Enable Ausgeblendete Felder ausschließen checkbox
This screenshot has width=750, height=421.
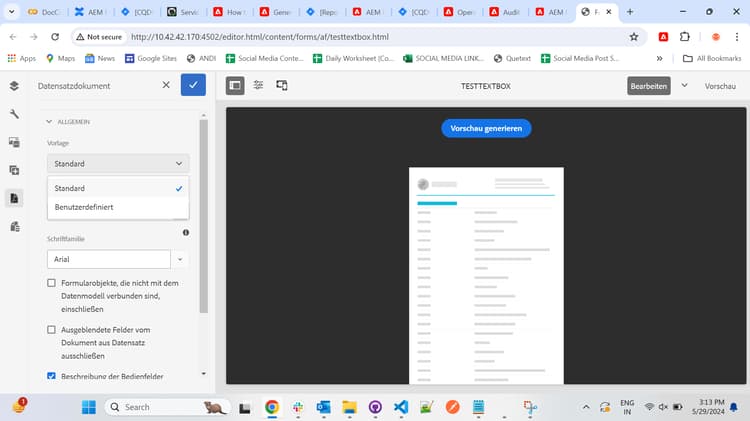click(52, 330)
